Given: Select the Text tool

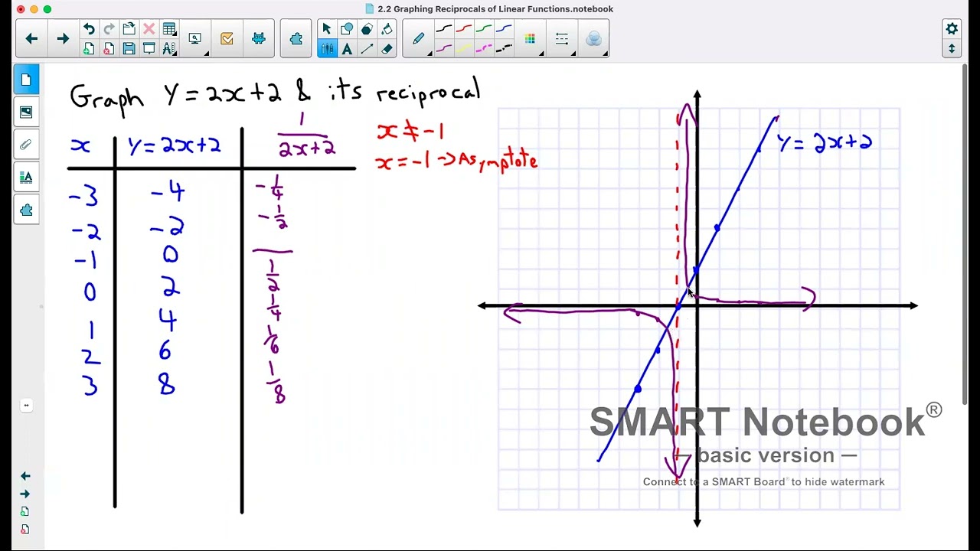Looking at the screenshot, I should click(347, 48).
